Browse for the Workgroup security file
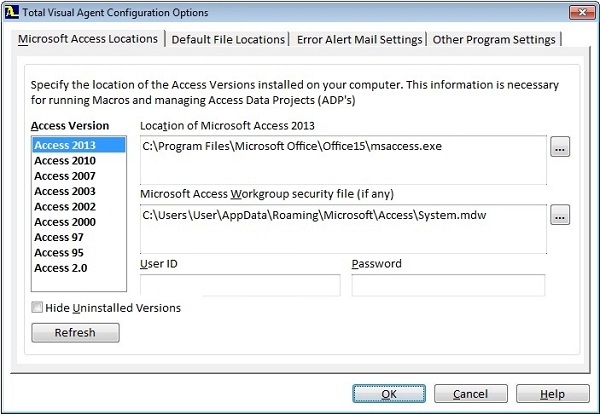Screen dimensions: 600x414 (x=560, y=215)
